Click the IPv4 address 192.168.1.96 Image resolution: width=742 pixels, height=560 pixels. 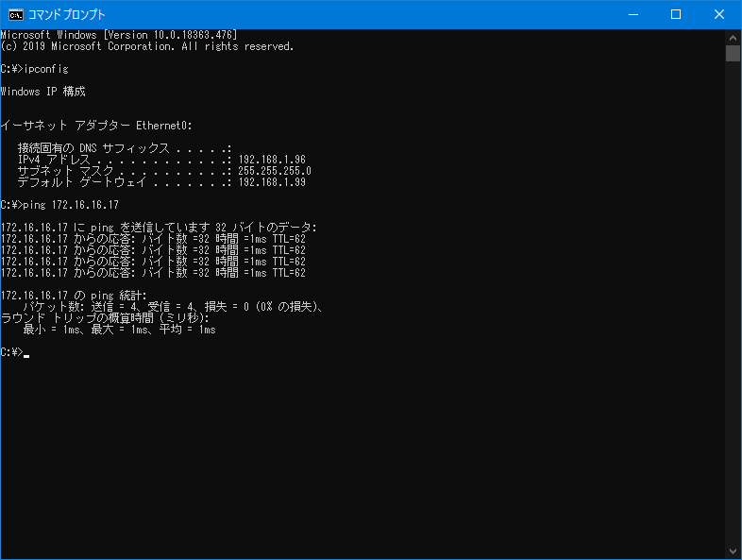[x=272, y=160]
